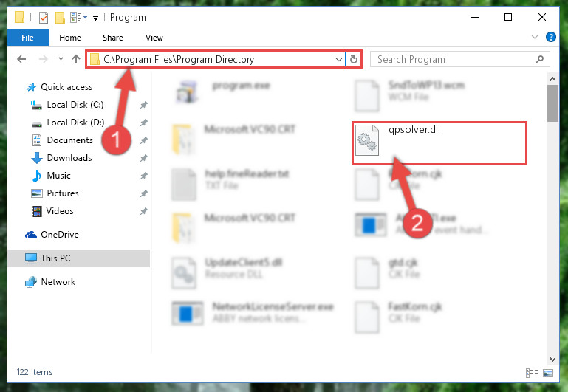Click the vertical scrollbar thumb
The image size is (568, 392).
(x=552, y=103)
